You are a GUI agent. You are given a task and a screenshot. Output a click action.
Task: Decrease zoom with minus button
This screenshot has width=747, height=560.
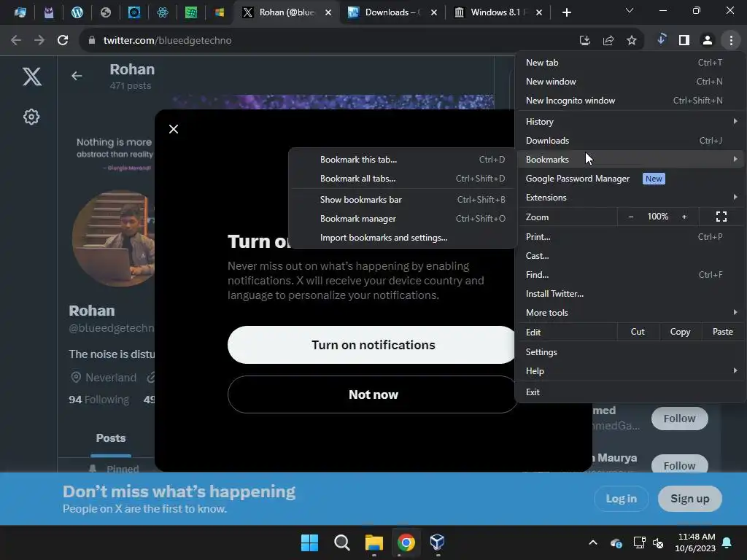[x=631, y=217]
